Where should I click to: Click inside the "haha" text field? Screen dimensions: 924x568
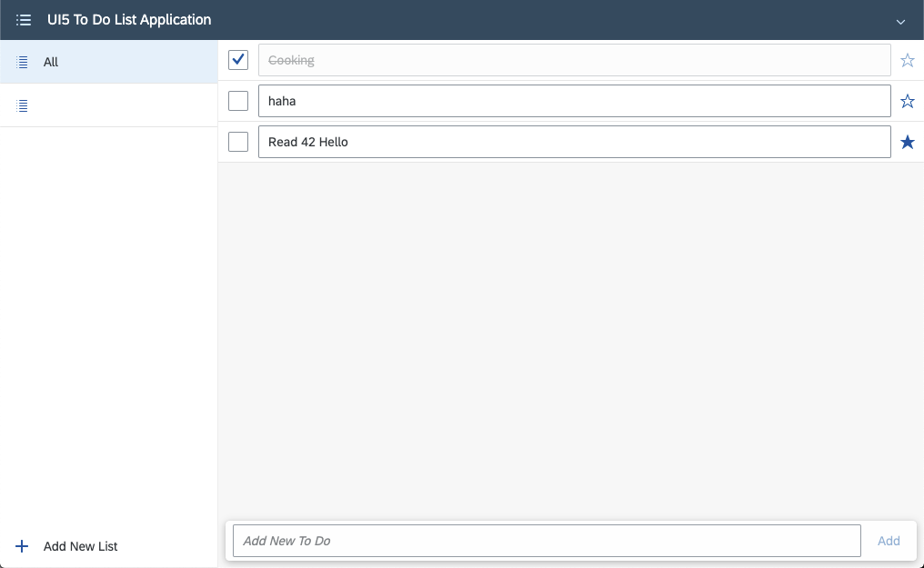pos(575,101)
